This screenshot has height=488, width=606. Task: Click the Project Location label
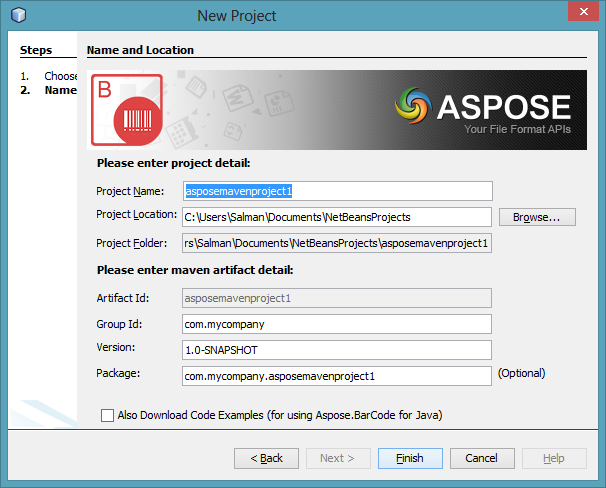click(x=137, y=214)
